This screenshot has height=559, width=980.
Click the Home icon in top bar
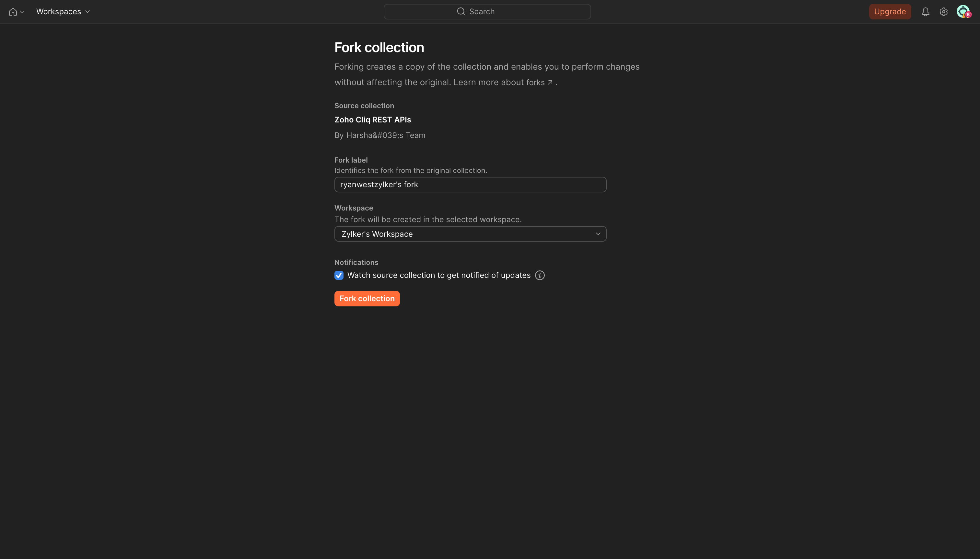point(13,12)
